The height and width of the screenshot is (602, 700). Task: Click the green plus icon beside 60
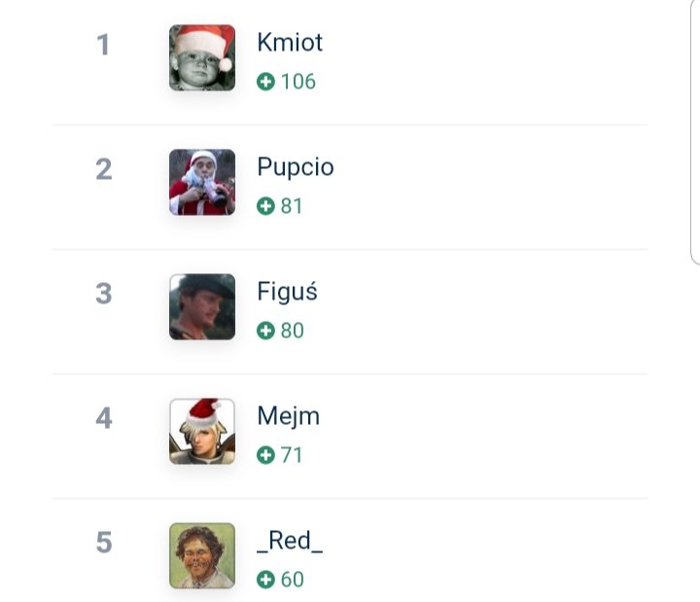265,580
